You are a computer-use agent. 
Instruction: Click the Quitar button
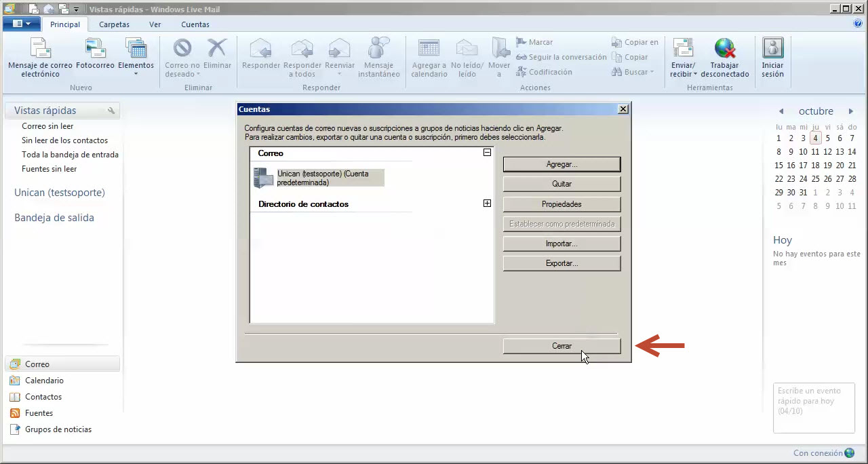[x=561, y=184]
